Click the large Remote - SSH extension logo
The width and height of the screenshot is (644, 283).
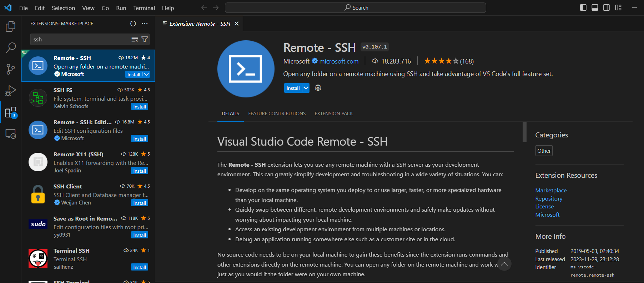[246, 69]
